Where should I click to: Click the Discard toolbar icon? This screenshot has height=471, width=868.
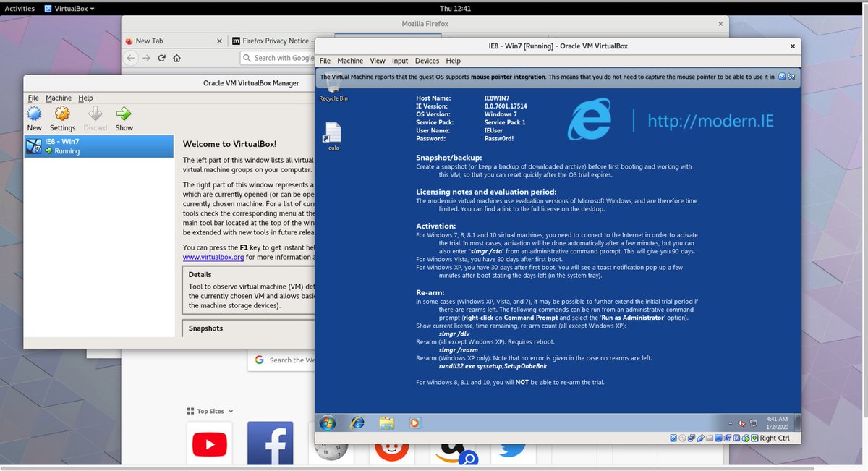point(95,118)
